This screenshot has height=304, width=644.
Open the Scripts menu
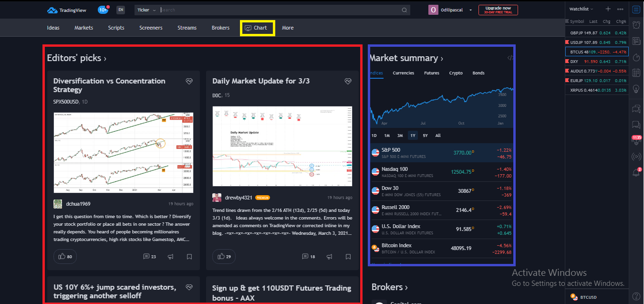(116, 28)
